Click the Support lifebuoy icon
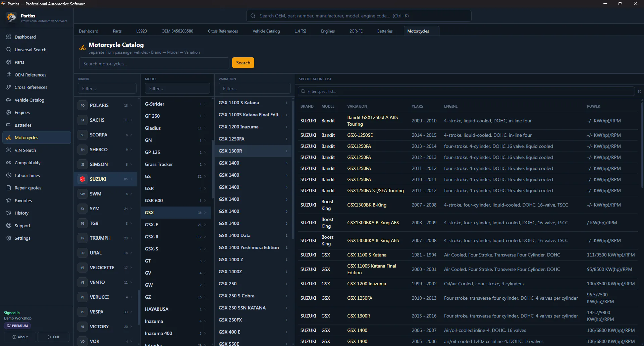 point(9,226)
